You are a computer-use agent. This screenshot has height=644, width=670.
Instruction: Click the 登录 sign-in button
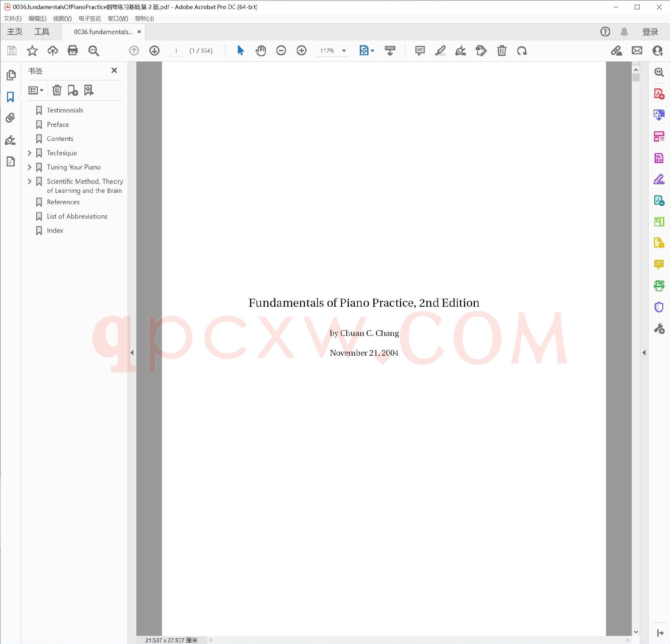(x=650, y=32)
